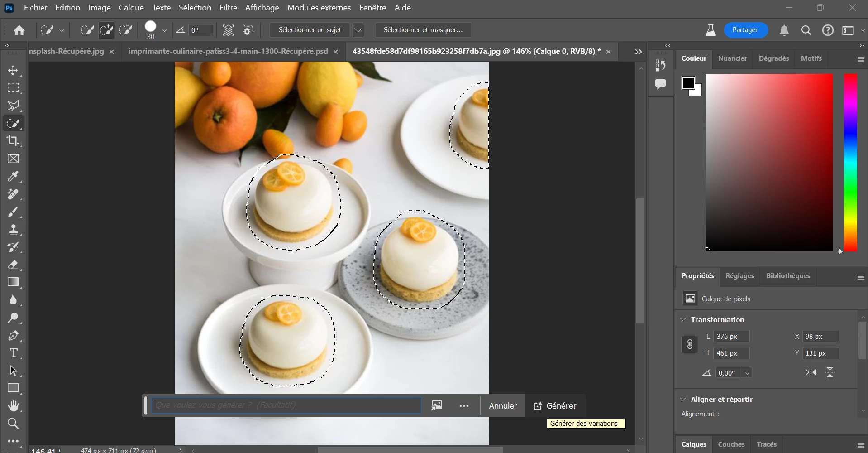Select the Polygonal Lasso tool
This screenshot has width=868, height=453.
(x=13, y=106)
